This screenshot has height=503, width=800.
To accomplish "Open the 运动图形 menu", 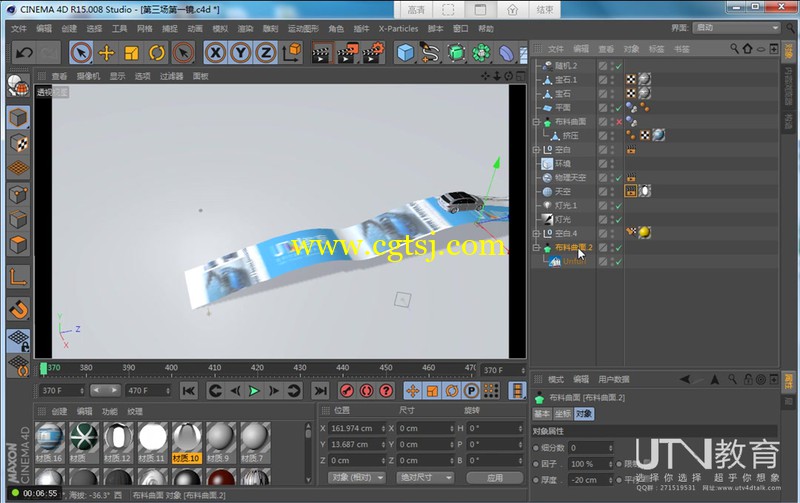I will (303, 29).
